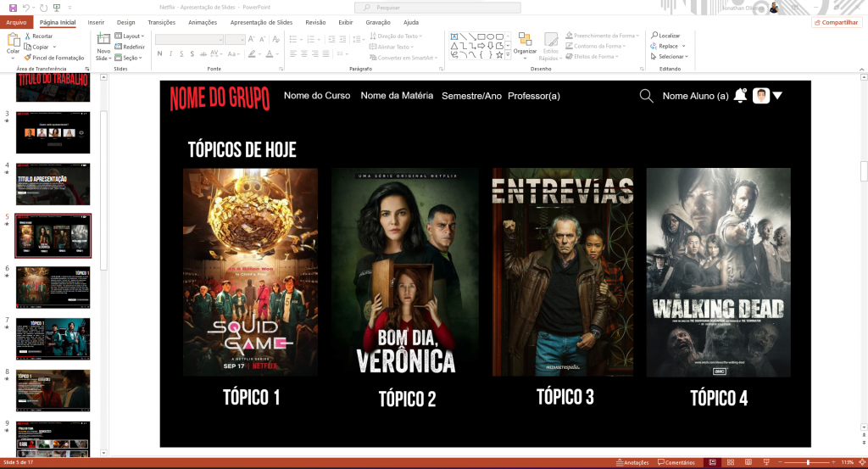Pick the triangle shape in gallery
The height and width of the screenshot is (469, 868).
tap(454, 46)
